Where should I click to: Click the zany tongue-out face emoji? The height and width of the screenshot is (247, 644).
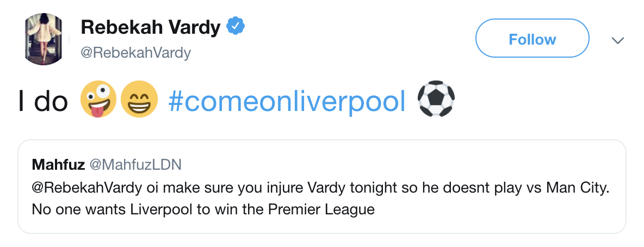tap(98, 100)
